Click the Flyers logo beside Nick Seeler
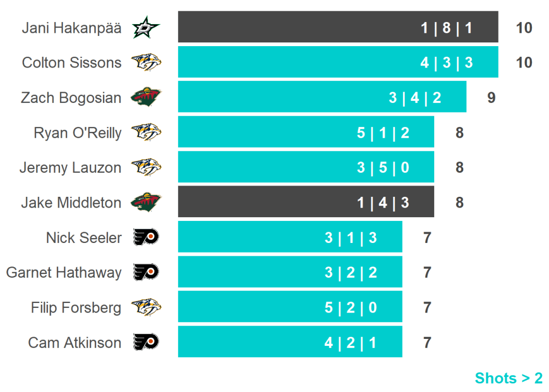The width and height of the screenshot is (549, 392). point(146,238)
